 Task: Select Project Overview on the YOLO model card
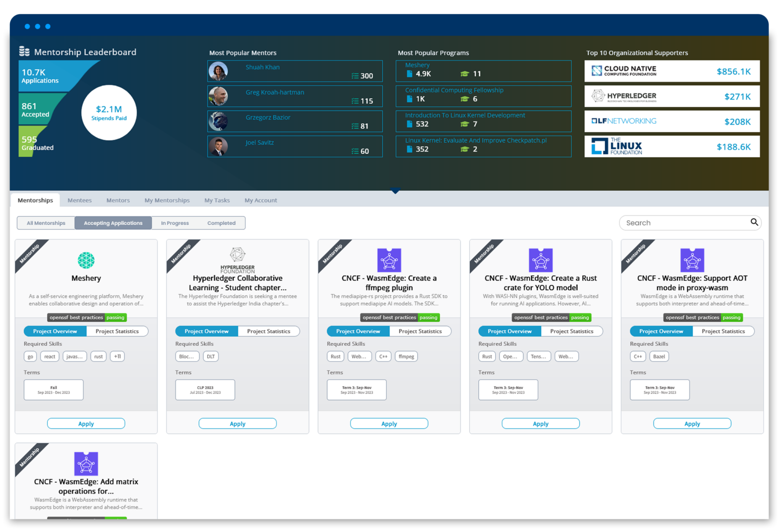pos(508,331)
